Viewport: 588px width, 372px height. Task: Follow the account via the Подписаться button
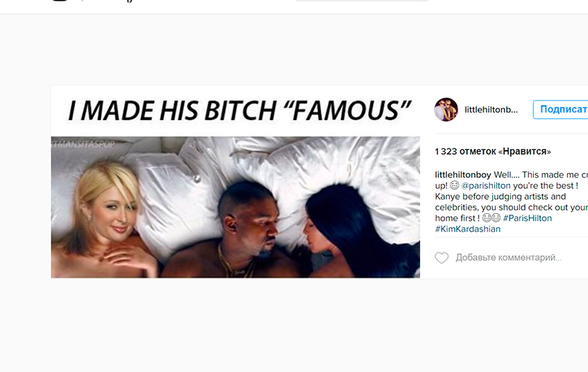coord(561,110)
